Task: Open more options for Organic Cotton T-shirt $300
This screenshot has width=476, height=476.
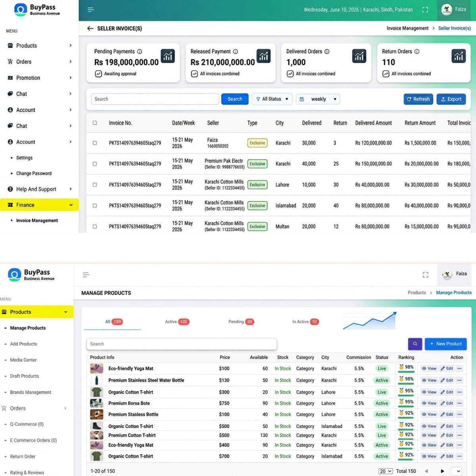Action: (x=459, y=392)
